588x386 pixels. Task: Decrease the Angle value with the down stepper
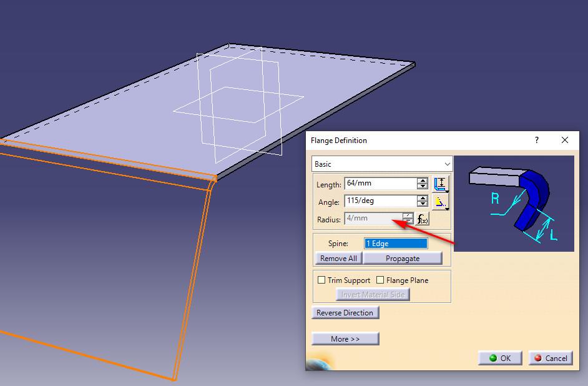click(x=423, y=204)
